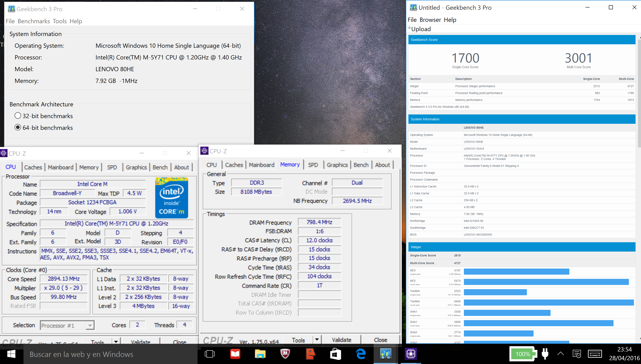641x364 pixels.
Task: Open Bench tab in Memory CPU-Z window
Action: tap(361, 165)
